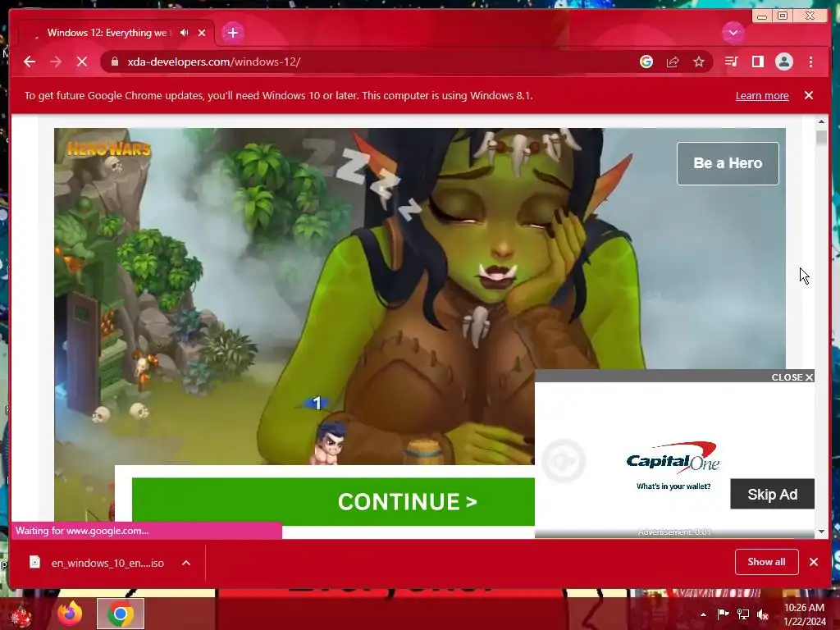Share this page with the share icon
This screenshot has width=840, height=630.
tap(673, 62)
